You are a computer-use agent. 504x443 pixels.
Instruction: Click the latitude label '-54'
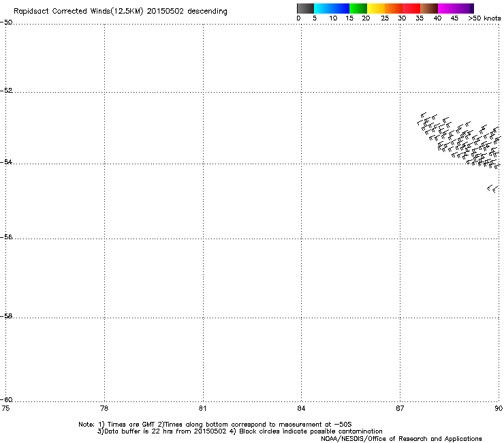click(6, 162)
